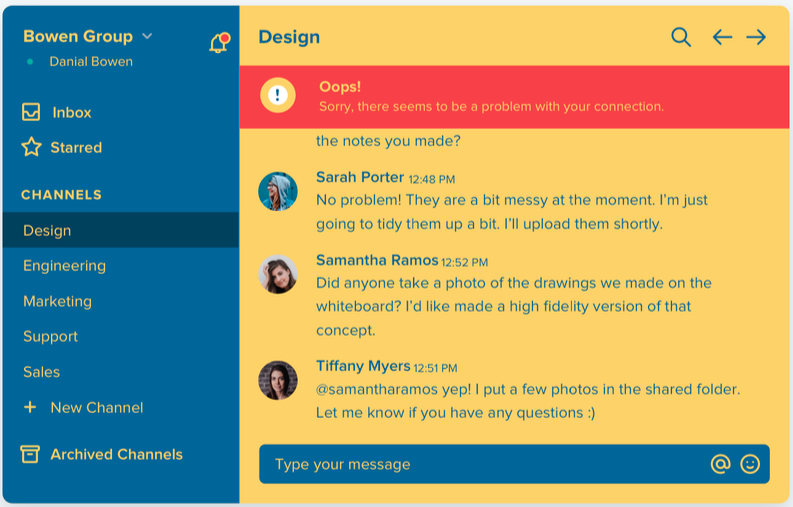Go back with left arrow
Image resolution: width=793 pixels, height=507 pixels.
(722, 37)
